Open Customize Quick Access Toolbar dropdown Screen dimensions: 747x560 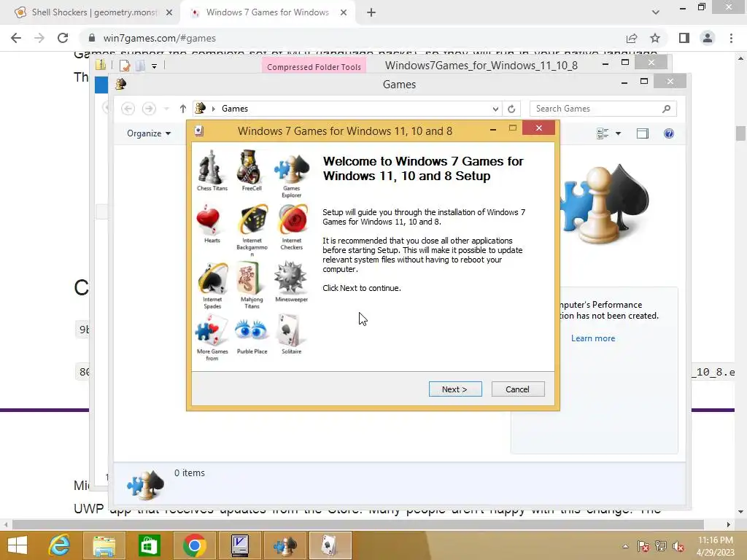tap(155, 66)
